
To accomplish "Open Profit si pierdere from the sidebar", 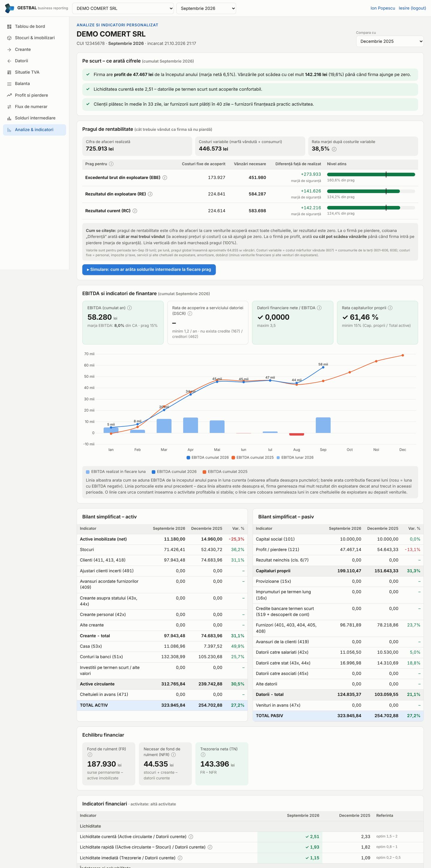I will coord(34,95).
